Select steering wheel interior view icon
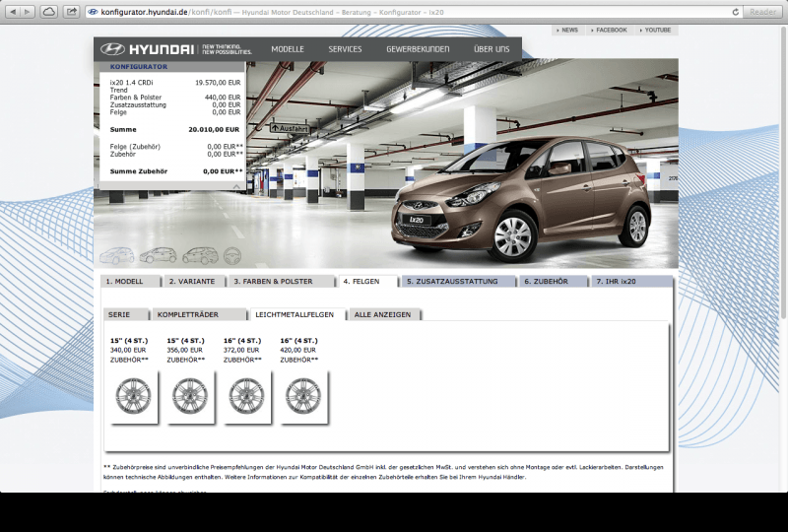788x532 pixels. pos(232,256)
